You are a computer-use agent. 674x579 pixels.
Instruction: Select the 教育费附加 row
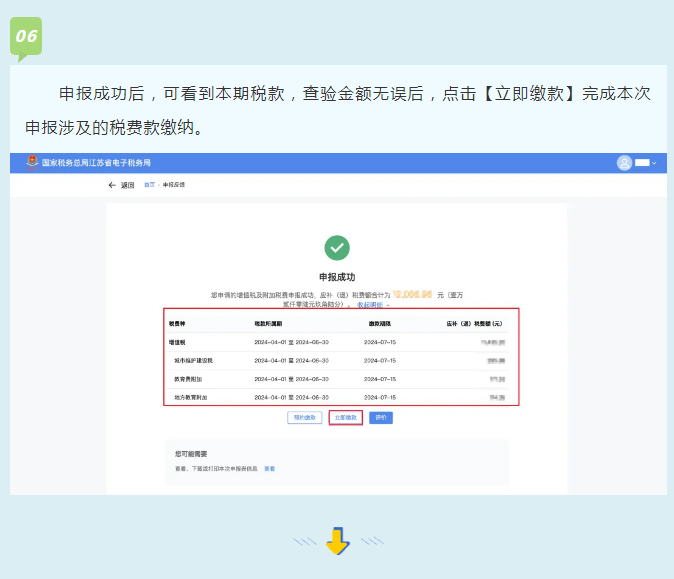point(341,379)
